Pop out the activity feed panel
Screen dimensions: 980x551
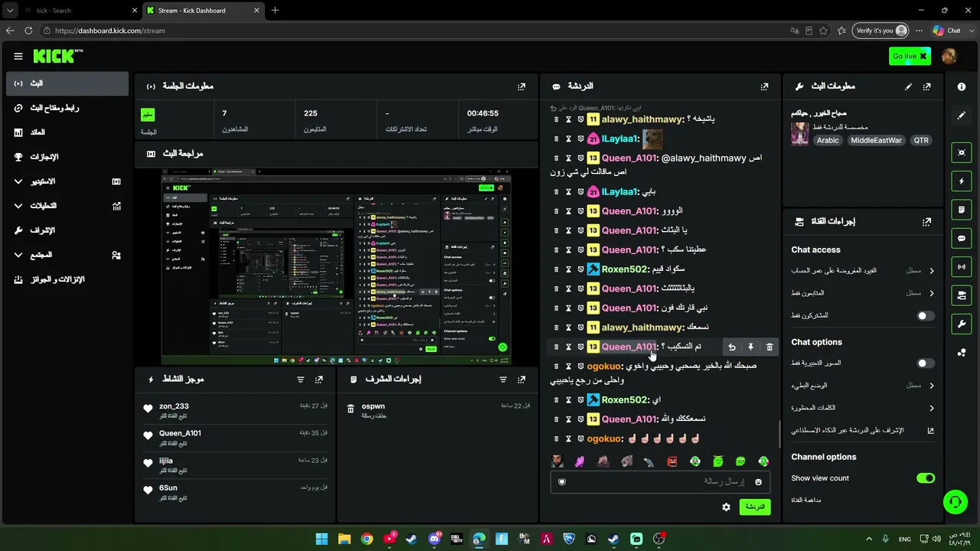coord(319,379)
